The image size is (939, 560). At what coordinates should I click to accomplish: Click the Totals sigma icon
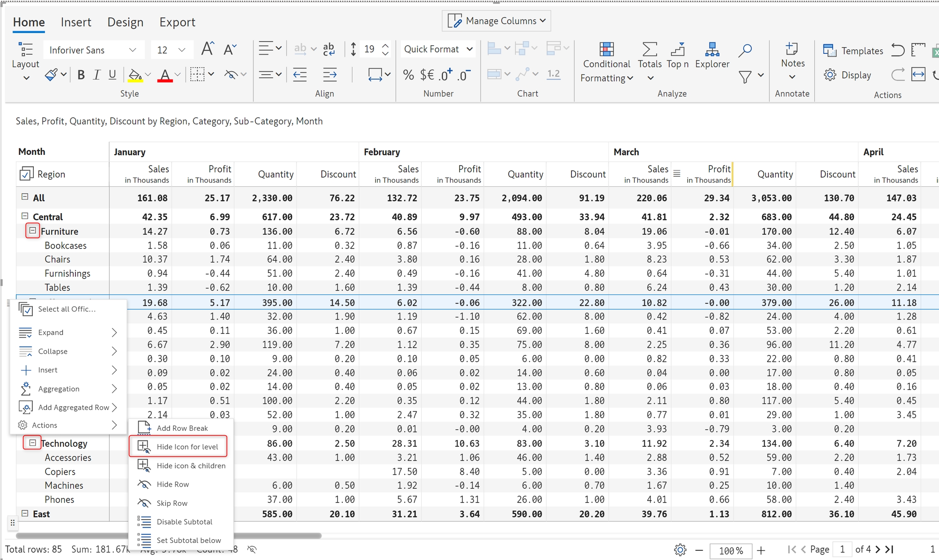point(649,50)
